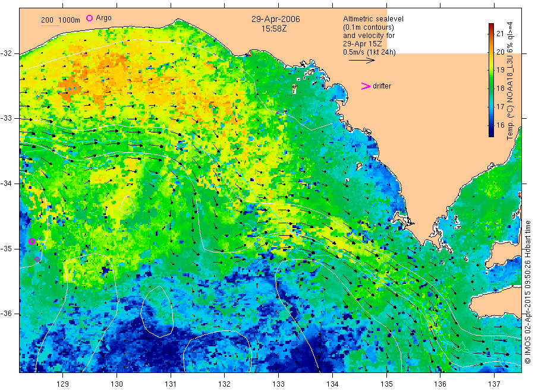This screenshot has width=535, height=392.
Task: Click the 'drifter' legend label
Action: (382, 86)
